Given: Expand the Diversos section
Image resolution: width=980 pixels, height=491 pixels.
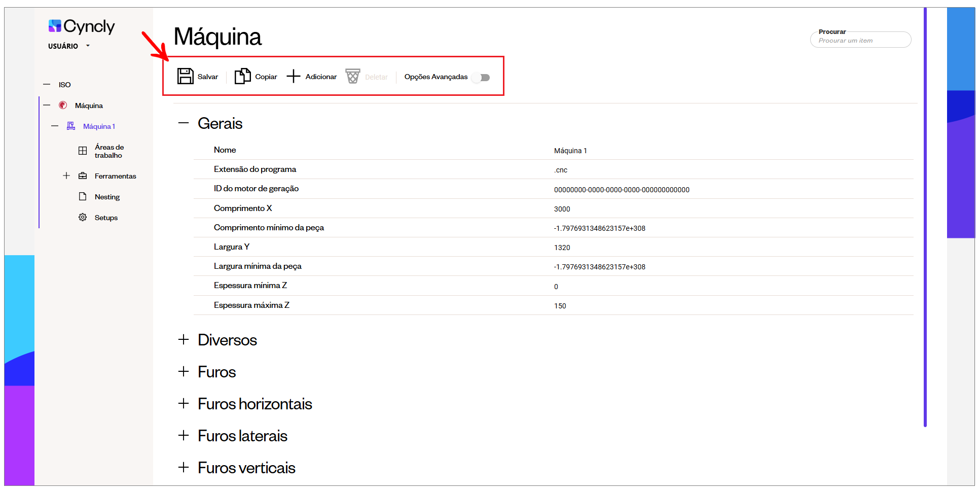Looking at the screenshot, I should click(x=184, y=339).
